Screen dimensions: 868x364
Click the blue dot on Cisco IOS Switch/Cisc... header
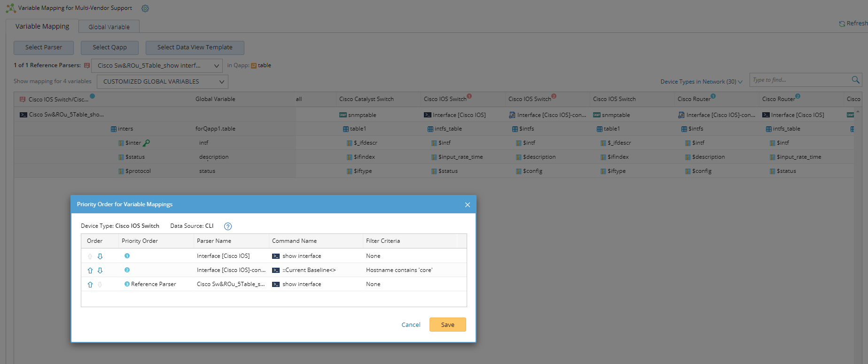92,96
